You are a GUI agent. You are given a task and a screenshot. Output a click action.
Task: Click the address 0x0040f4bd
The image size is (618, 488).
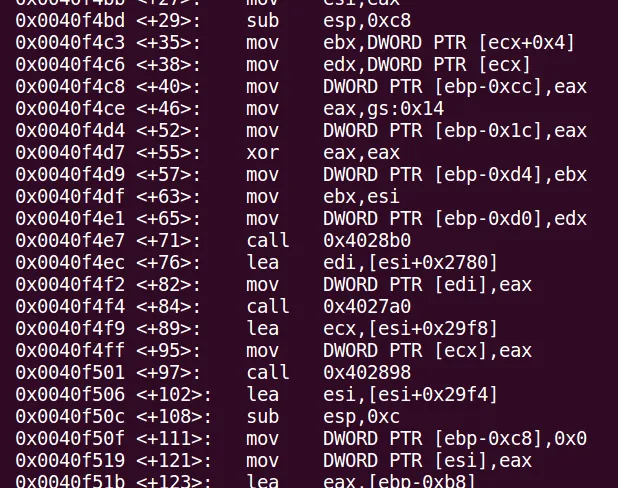70,21
